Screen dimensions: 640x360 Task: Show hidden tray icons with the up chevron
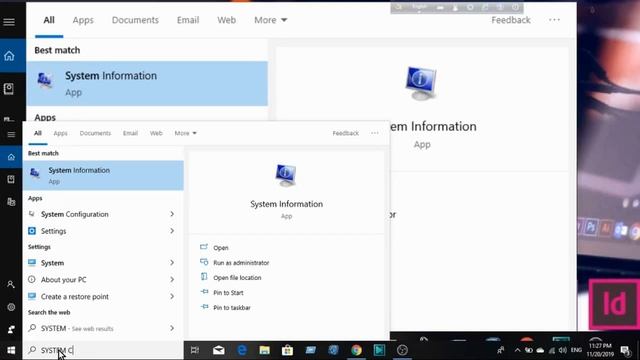pos(518,350)
